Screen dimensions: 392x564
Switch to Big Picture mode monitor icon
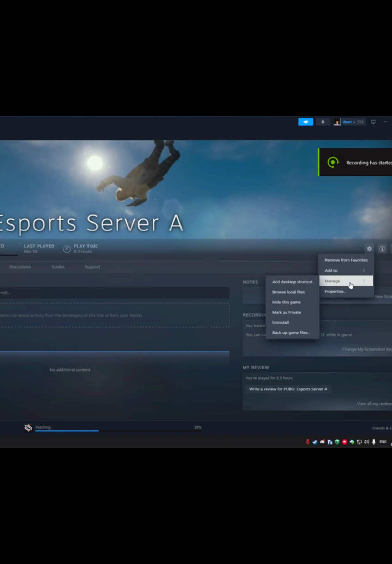[373, 122]
